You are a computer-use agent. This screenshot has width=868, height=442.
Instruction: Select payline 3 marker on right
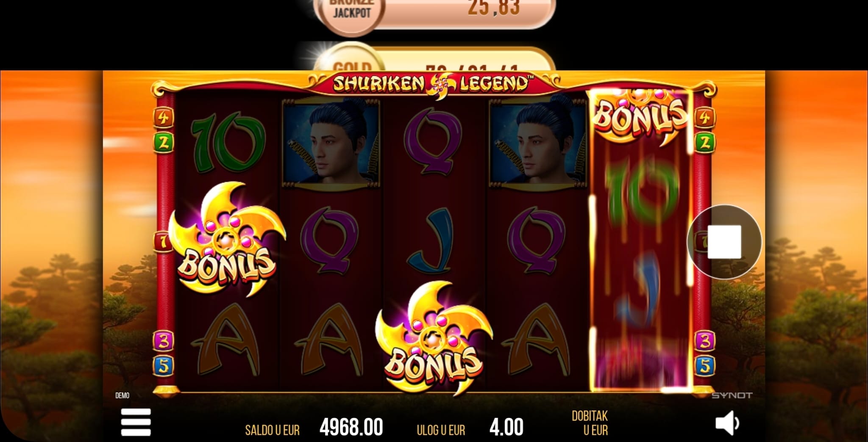[705, 341]
